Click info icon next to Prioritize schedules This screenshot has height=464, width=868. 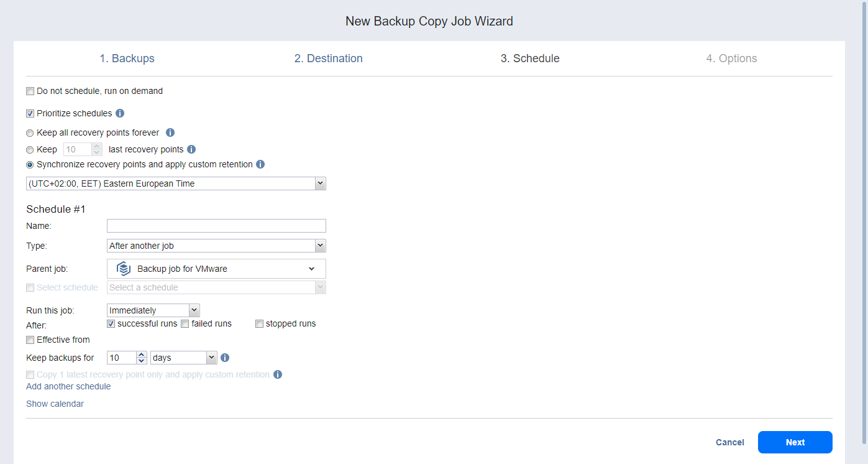(120, 113)
